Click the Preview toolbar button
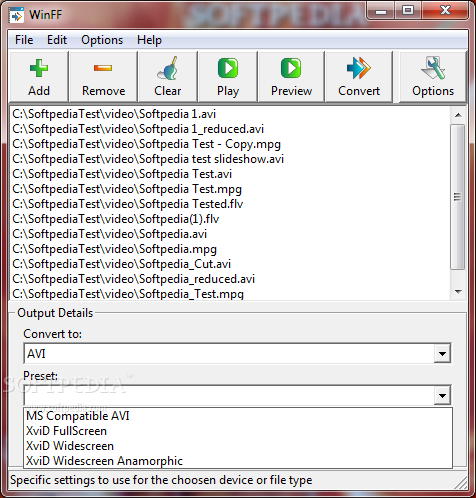This screenshot has height=498, width=476. coord(291,77)
